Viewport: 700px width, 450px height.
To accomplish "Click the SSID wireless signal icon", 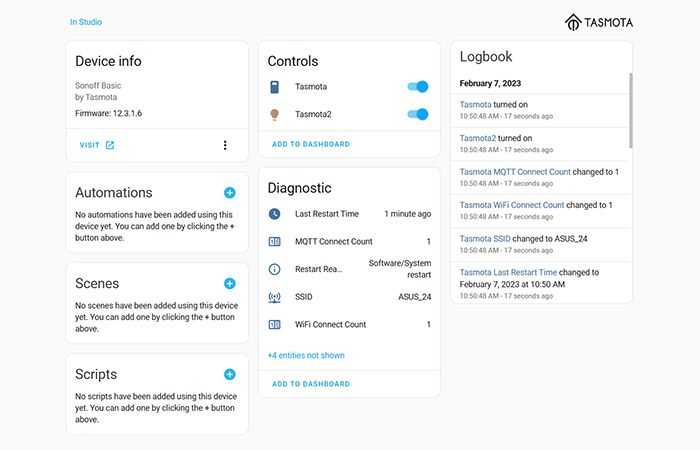I will pos(276,297).
